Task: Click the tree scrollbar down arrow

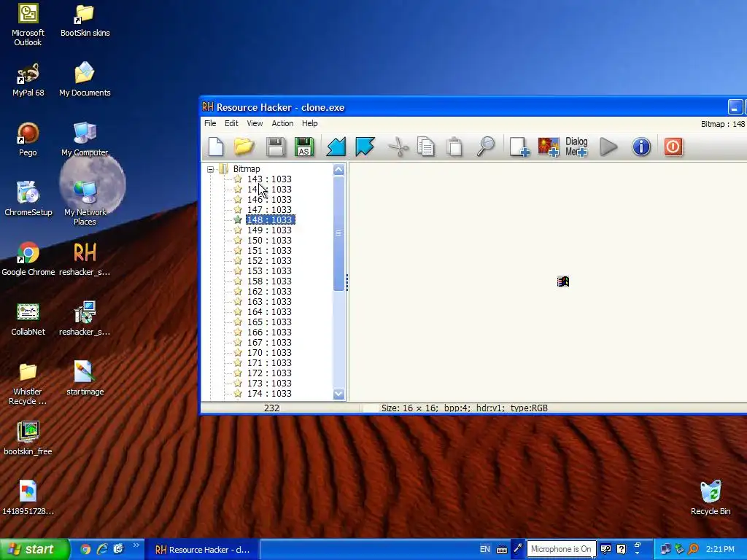Action: (x=338, y=394)
